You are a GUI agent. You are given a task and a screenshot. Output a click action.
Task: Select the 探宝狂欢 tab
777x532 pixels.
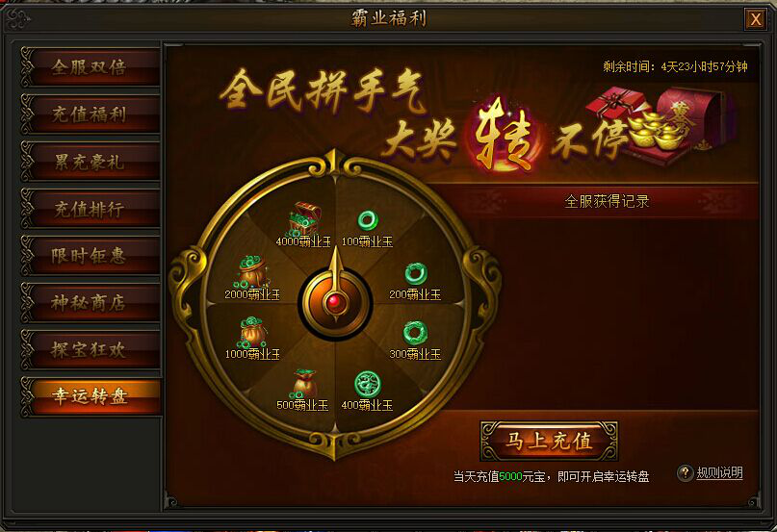tap(91, 350)
